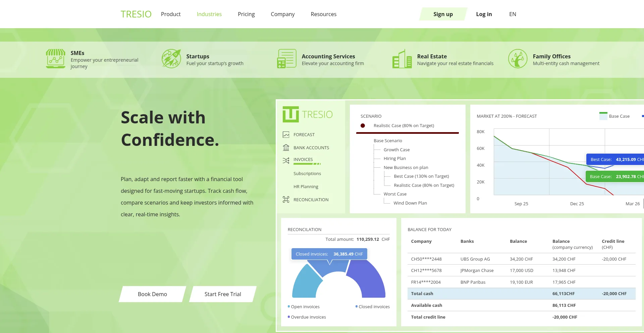Click the total amount 110,259.12 value
644x333 pixels.
[x=368, y=239]
